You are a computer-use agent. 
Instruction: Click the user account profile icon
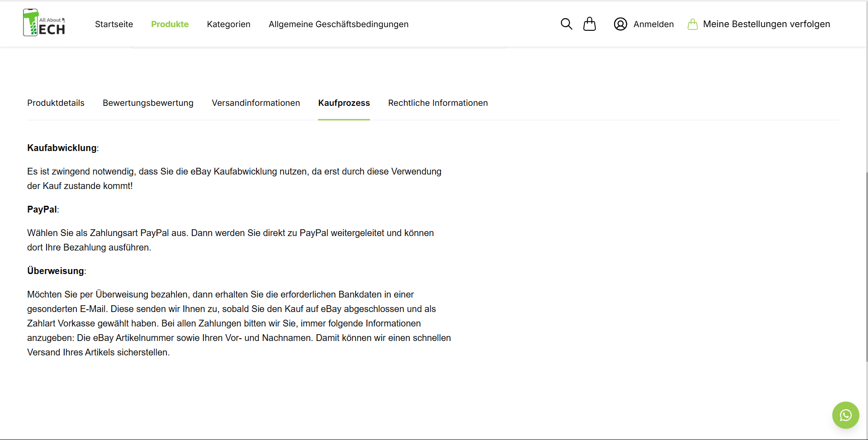pos(620,24)
